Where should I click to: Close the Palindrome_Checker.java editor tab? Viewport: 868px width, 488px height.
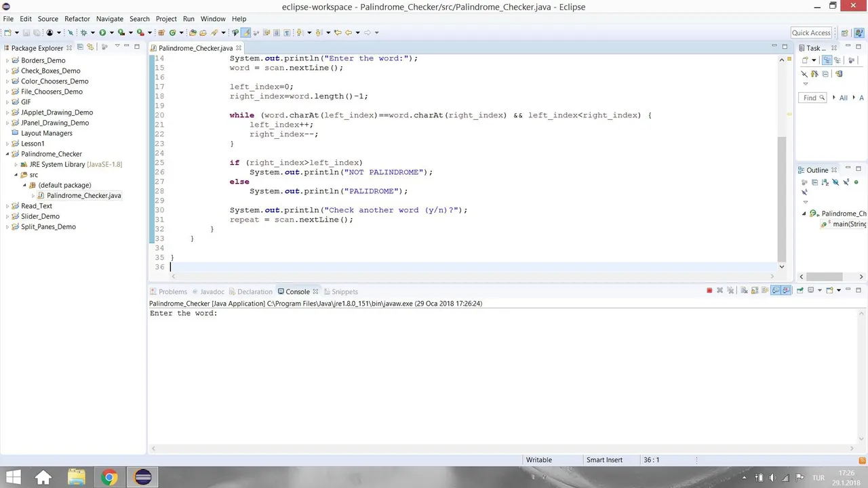239,48
